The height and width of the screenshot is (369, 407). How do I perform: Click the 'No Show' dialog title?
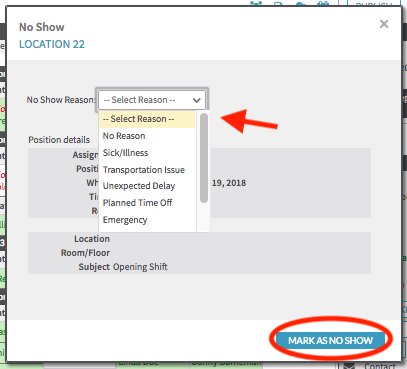click(42, 27)
